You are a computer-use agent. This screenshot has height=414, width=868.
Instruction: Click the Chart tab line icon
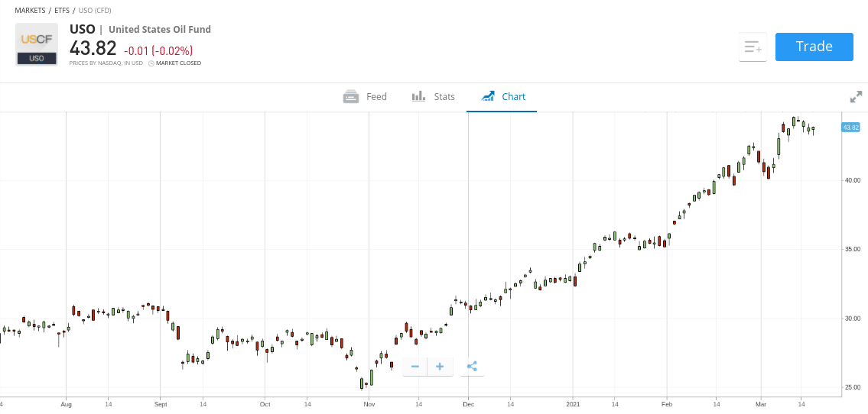point(488,97)
